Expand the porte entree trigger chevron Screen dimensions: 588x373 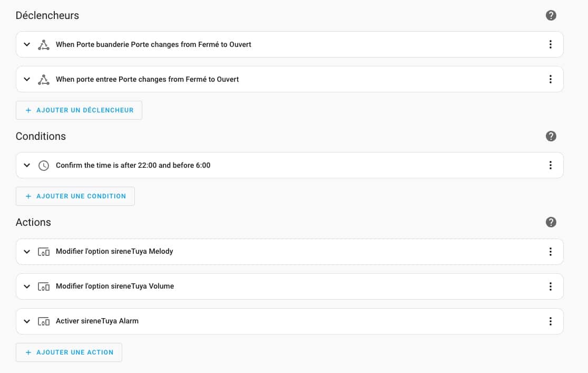point(27,80)
